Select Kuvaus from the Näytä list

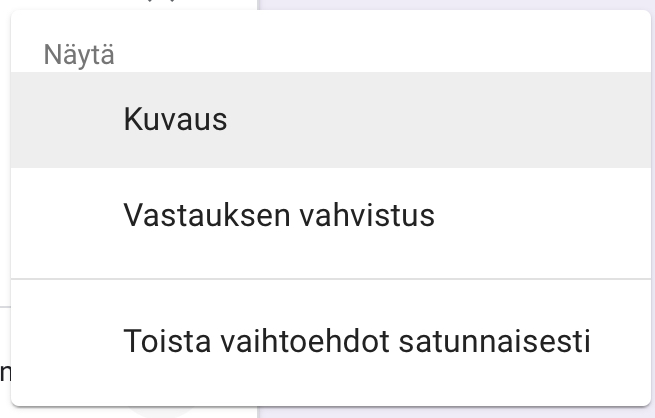(x=175, y=120)
